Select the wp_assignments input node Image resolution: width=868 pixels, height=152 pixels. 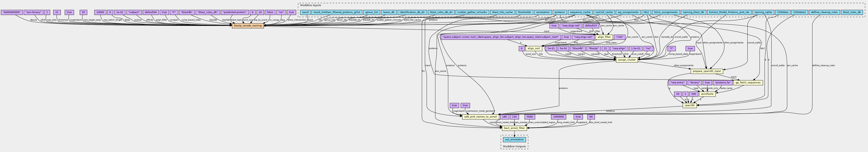628,12
